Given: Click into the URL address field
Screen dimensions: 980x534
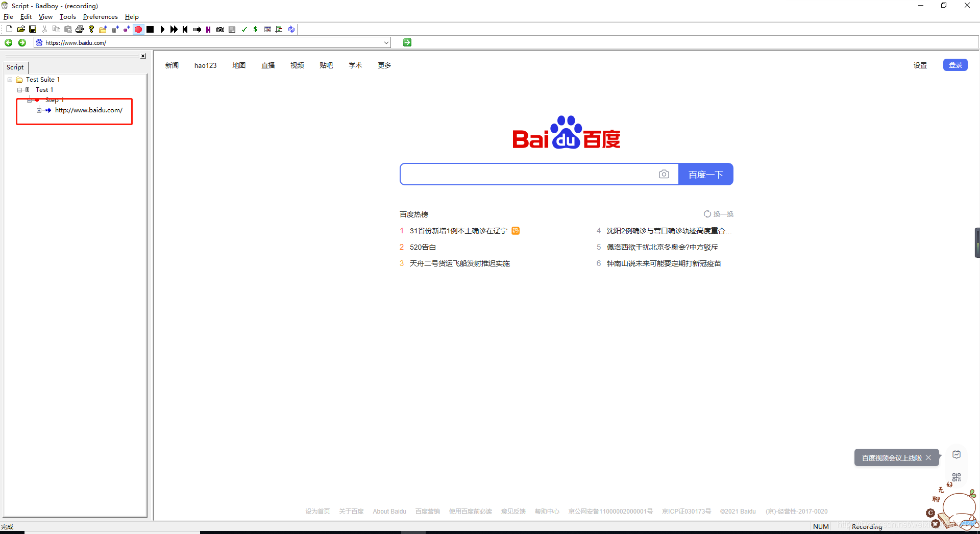Looking at the screenshot, I should pos(212,43).
